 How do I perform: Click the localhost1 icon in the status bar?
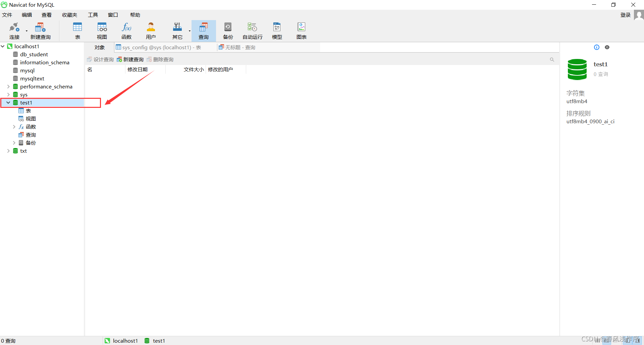tap(107, 341)
